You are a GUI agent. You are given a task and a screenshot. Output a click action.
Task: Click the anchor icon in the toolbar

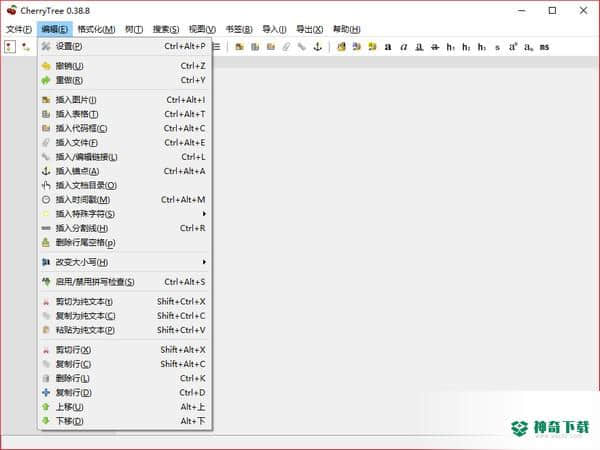[x=317, y=47]
